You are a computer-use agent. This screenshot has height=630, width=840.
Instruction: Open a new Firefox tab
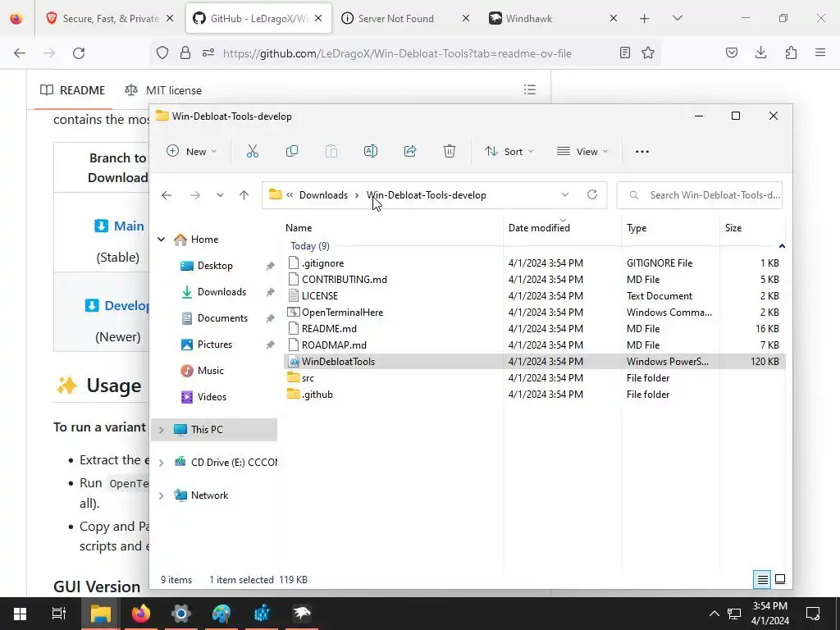(645, 18)
